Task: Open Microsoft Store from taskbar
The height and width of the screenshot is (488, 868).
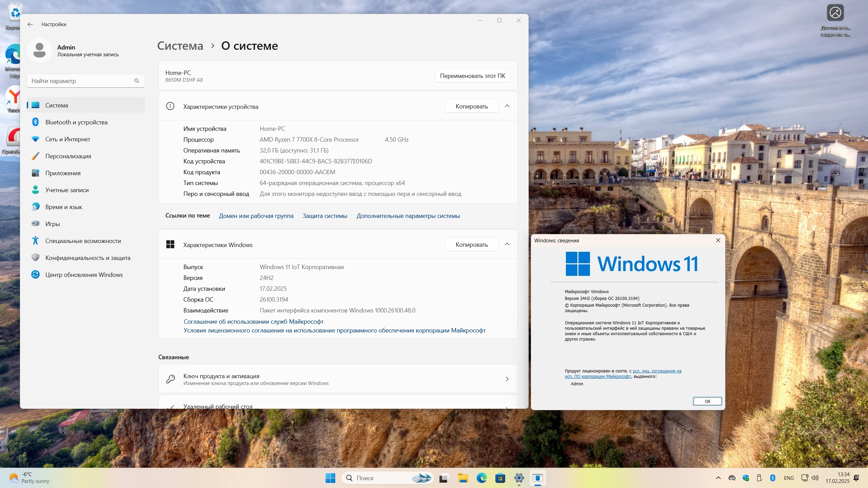Action: [500, 478]
